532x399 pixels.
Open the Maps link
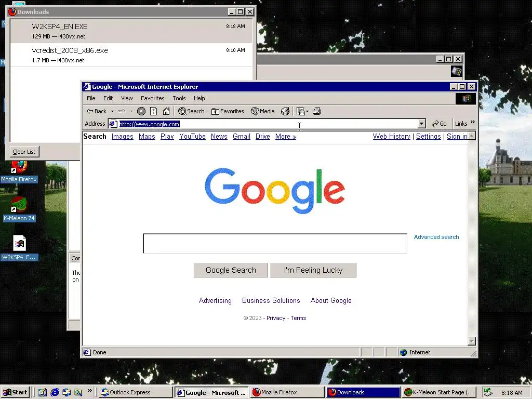coord(147,137)
